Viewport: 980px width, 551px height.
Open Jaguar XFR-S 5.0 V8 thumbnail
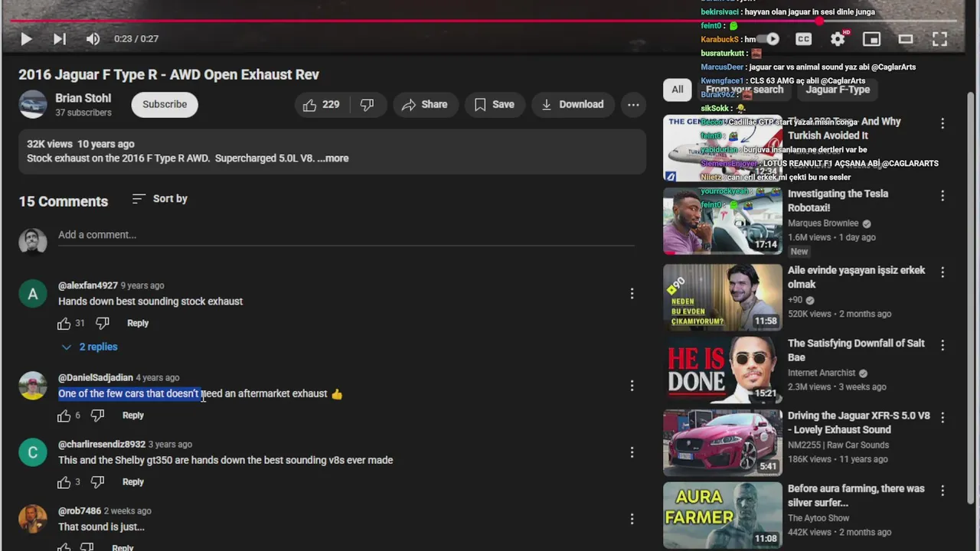coord(723,443)
